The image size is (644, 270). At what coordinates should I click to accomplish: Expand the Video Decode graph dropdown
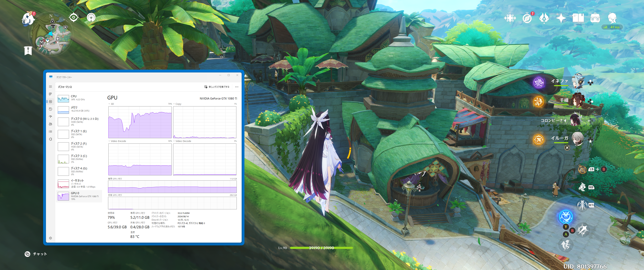coord(174,141)
